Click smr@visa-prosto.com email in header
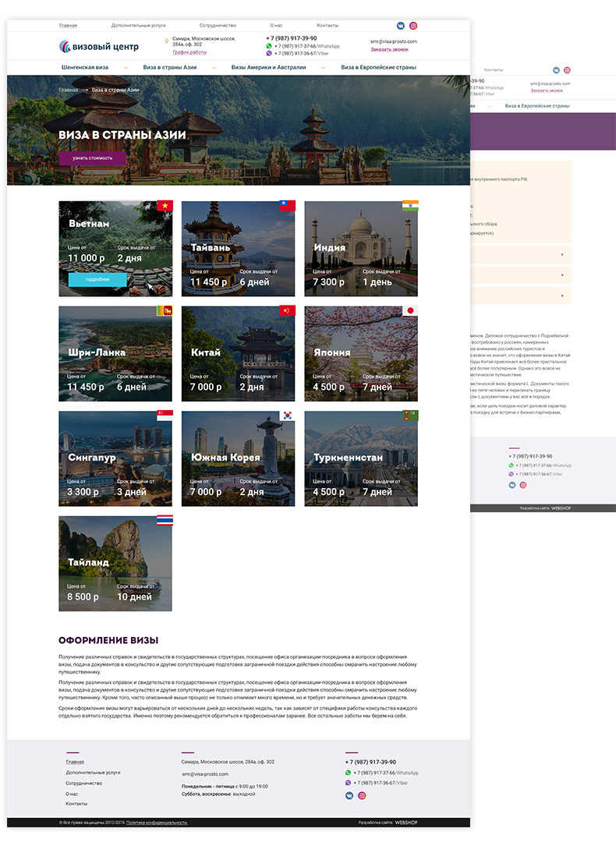The image size is (616, 846). [x=394, y=41]
